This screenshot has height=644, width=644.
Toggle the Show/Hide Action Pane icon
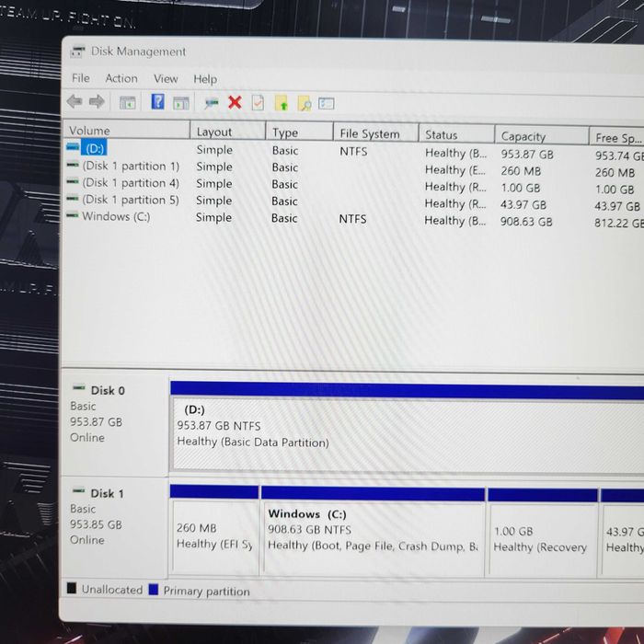point(180,103)
